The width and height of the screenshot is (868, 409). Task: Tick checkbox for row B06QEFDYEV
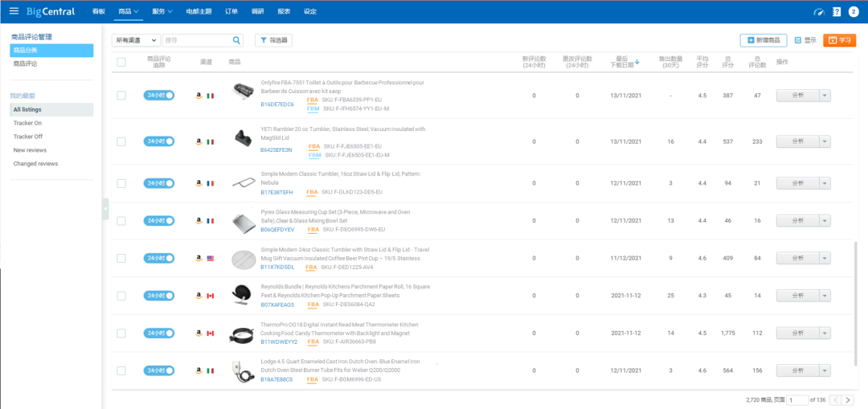pyautogui.click(x=121, y=221)
